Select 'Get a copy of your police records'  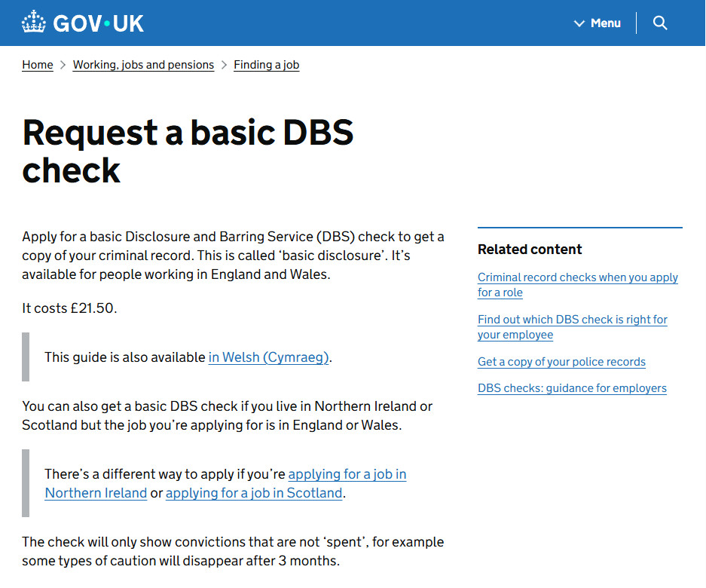click(561, 362)
